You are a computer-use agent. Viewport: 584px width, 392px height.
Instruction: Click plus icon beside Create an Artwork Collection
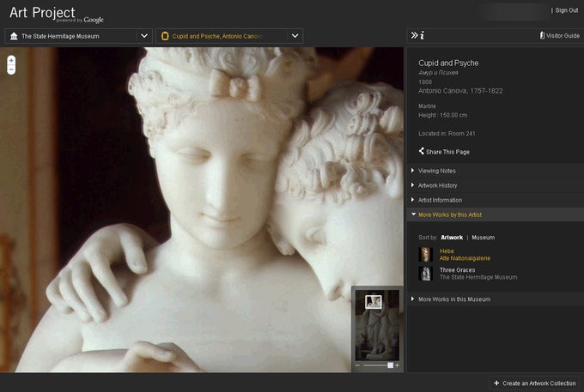pyautogui.click(x=496, y=383)
